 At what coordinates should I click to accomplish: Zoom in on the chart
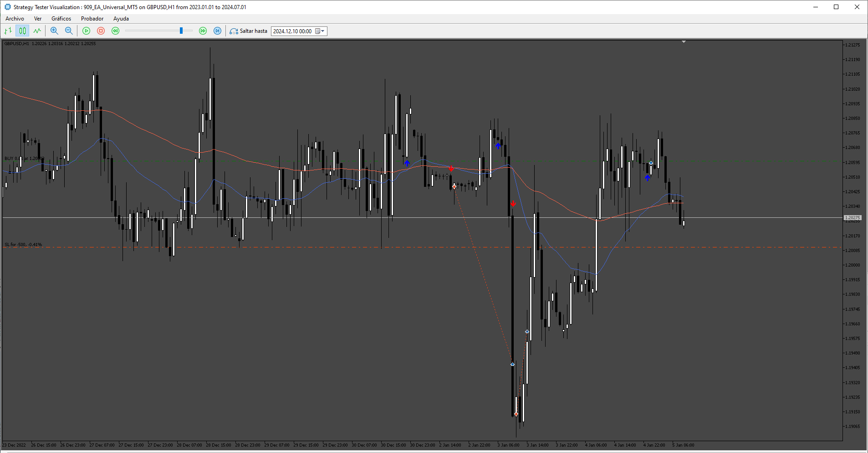(x=54, y=31)
